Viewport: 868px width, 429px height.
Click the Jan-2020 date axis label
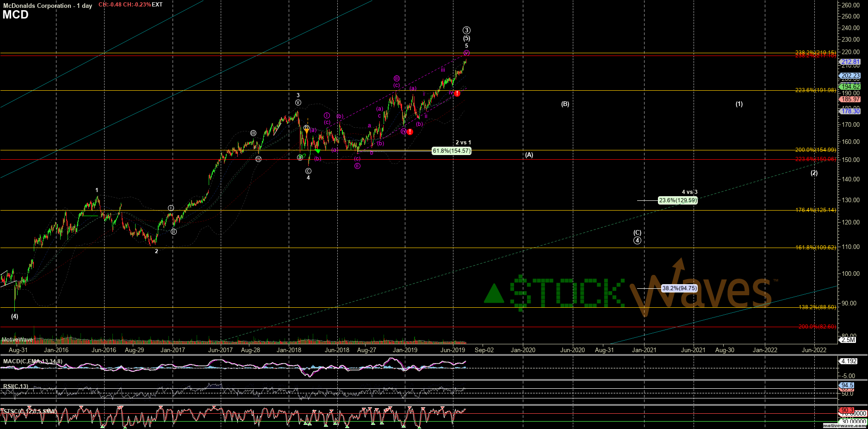(x=523, y=350)
